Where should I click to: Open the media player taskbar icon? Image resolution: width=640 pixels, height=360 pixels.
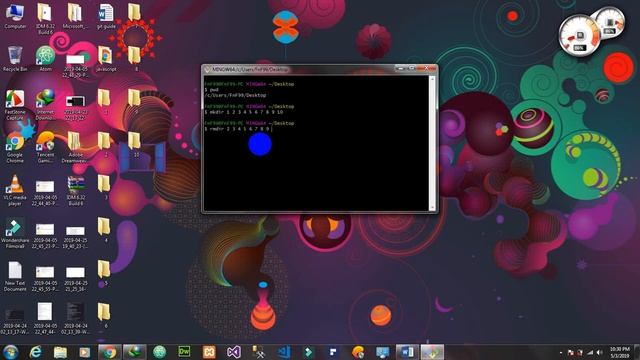(85, 352)
